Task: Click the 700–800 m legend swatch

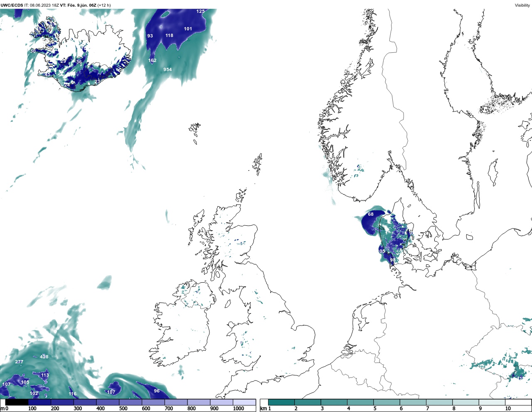Action: (176, 402)
